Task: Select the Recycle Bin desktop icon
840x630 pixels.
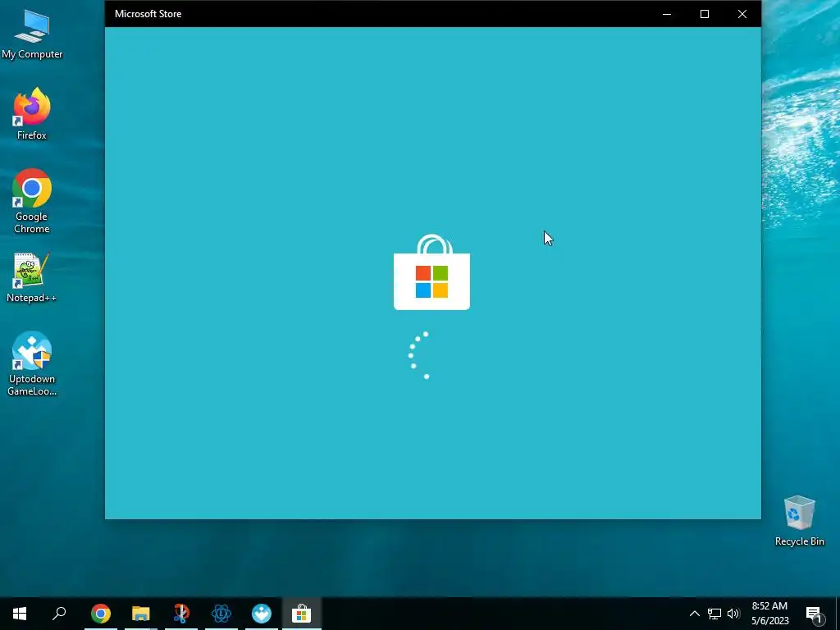Action: coord(799,521)
